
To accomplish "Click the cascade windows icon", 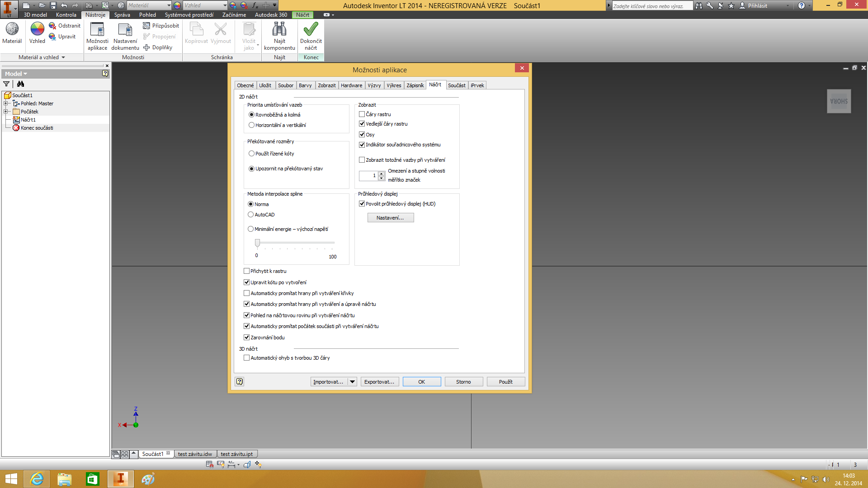I will 116,455.
